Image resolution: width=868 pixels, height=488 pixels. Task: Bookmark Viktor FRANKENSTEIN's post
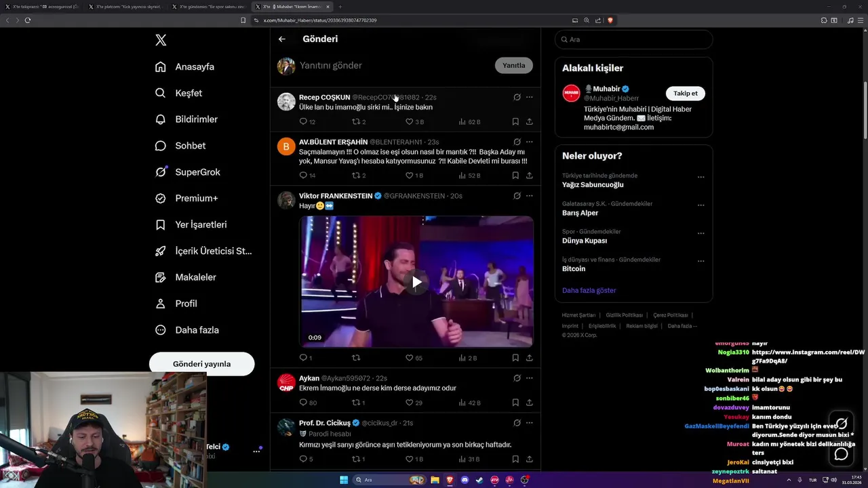tap(515, 358)
